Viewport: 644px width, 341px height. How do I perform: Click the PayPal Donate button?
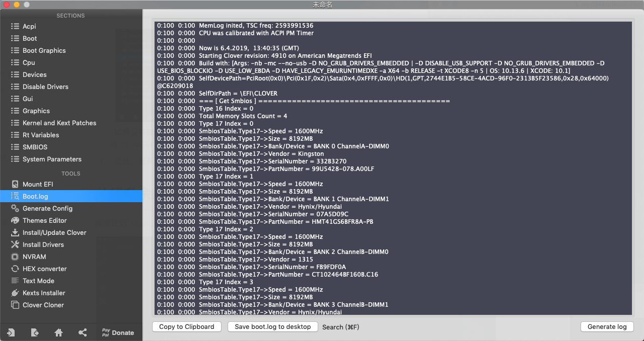(x=118, y=332)
